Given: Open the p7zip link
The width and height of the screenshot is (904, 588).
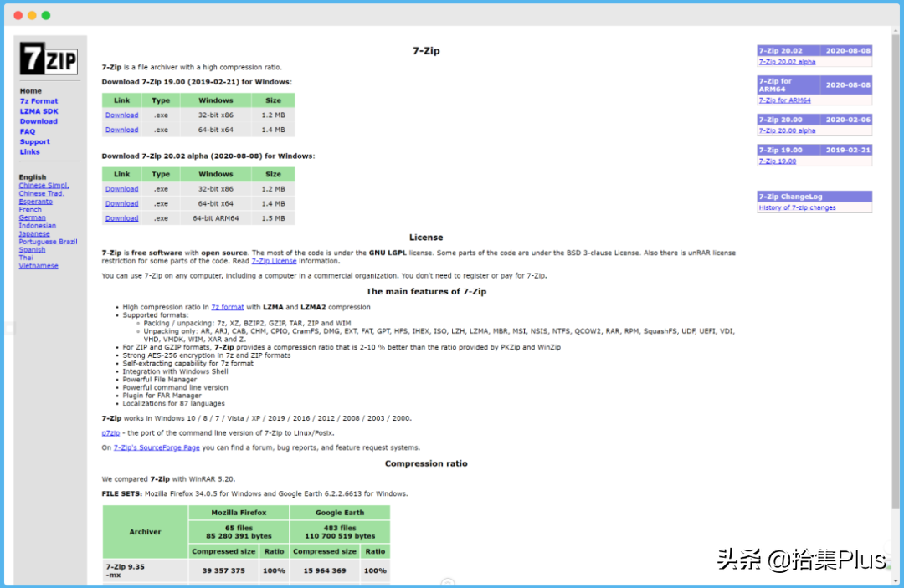Looking at the screenshot, I should (110, 433).
